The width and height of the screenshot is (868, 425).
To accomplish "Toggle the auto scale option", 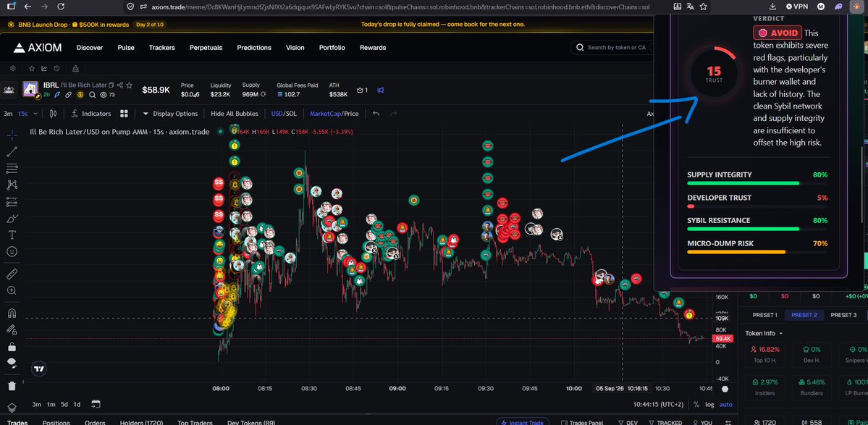I will (725, 405).
